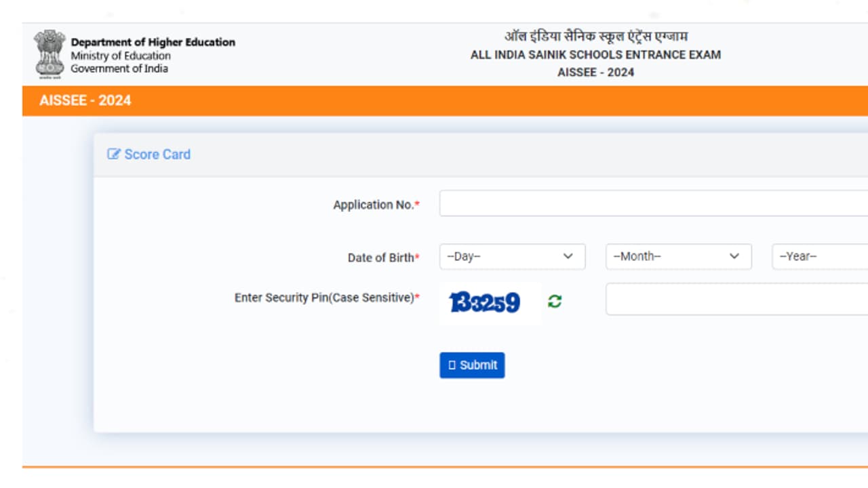Click the national emblem logo
Image resolution: width=868 pixels, height=488 pixels.
tap(48, 54)
